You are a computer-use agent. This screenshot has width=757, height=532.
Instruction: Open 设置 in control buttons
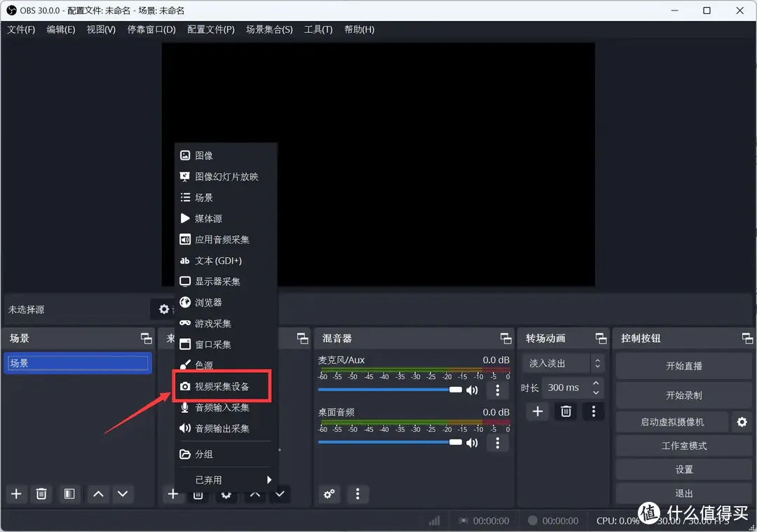683,469
